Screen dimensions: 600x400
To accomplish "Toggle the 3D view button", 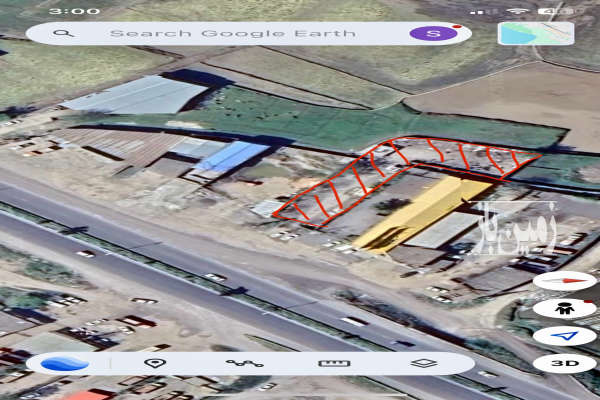I will pyautogui.click(x=564, y=363).
